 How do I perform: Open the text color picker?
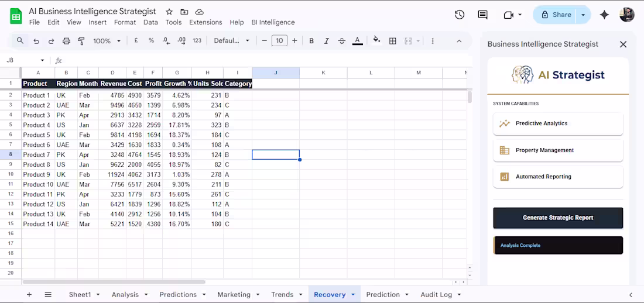coord(357,41)
